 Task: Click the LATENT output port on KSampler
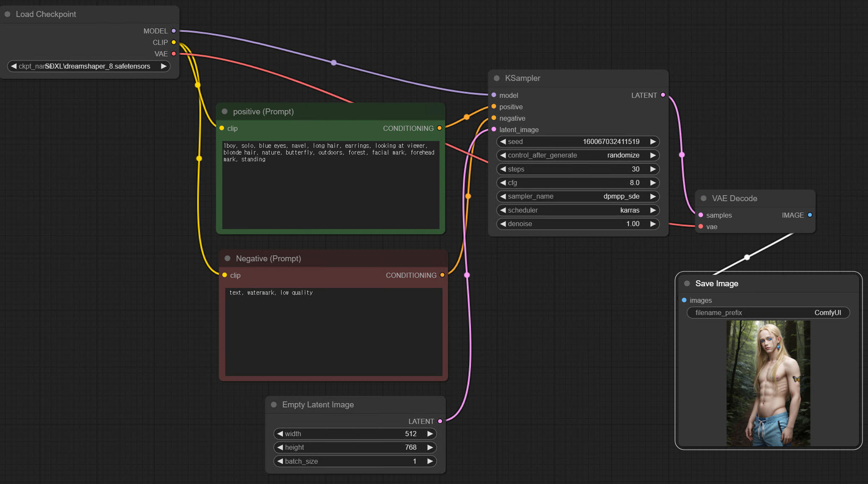[x=663, y=95]
